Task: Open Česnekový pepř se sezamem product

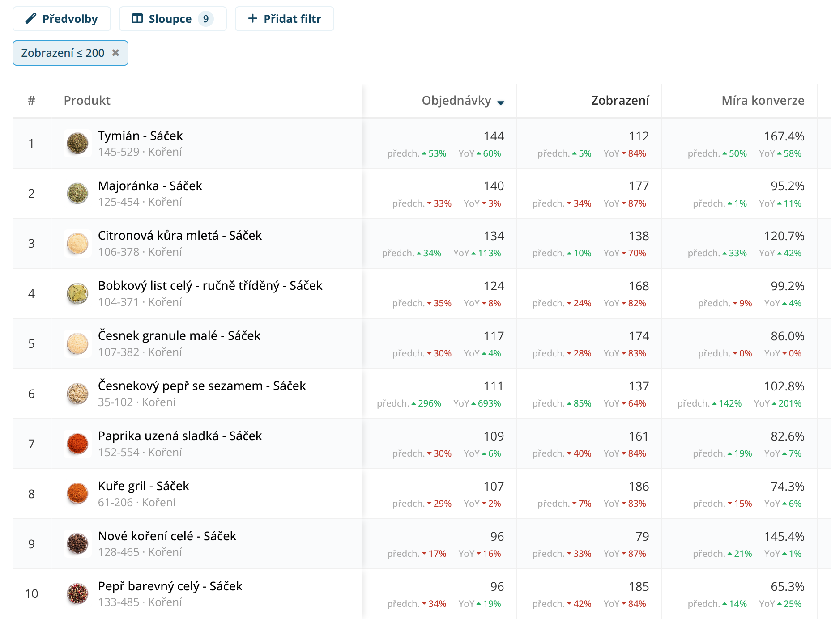Action: 201,386
